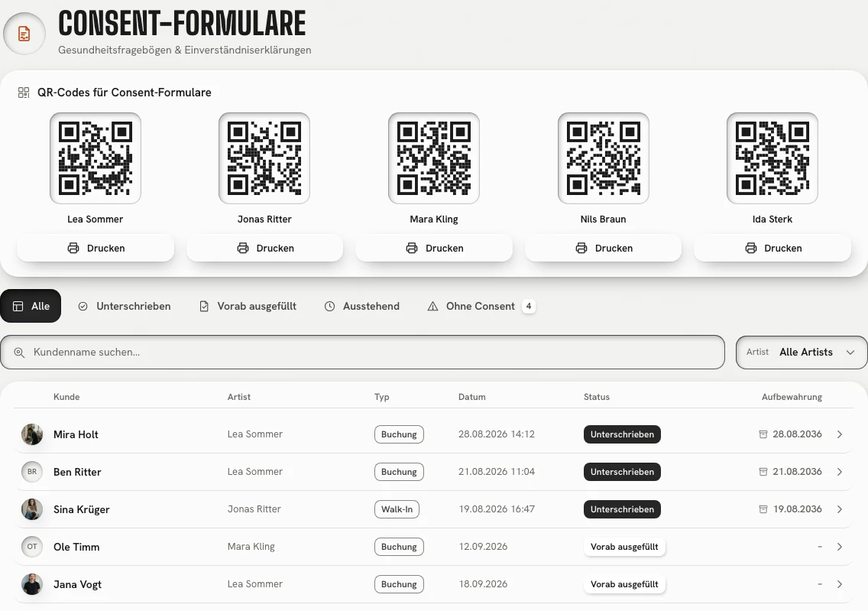Click Mira Holt's avatar photo
The height and width of the screenshot is (611, 868).
click(x=32, y=434)
